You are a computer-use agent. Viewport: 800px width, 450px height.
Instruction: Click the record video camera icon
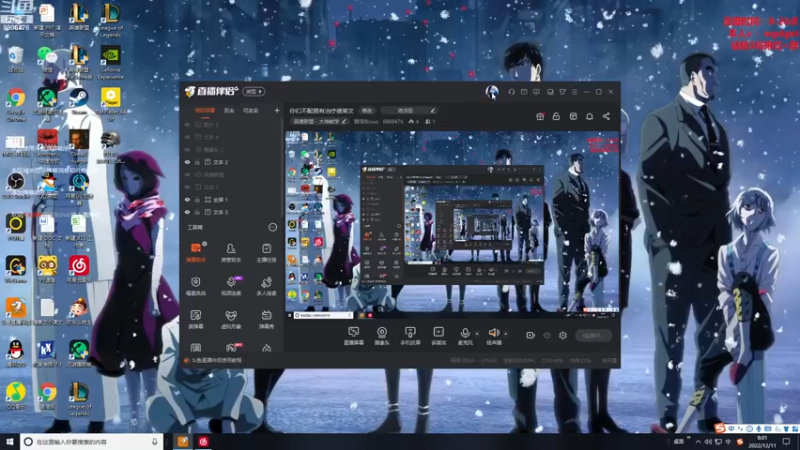coord(531,335)
